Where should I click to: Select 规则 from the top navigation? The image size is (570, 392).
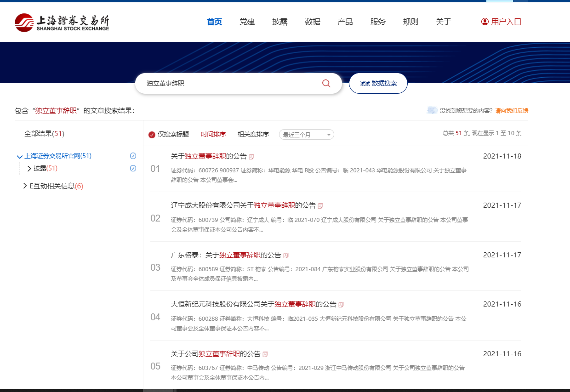(x=410, y=21)
